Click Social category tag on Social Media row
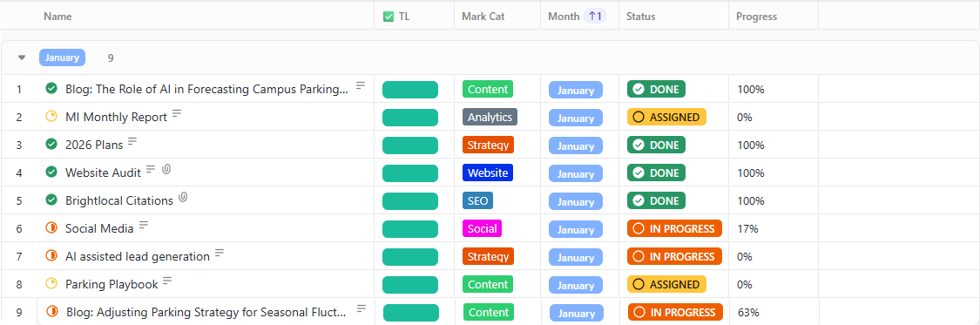Screen dimensions: 980x325 point(482,229)
